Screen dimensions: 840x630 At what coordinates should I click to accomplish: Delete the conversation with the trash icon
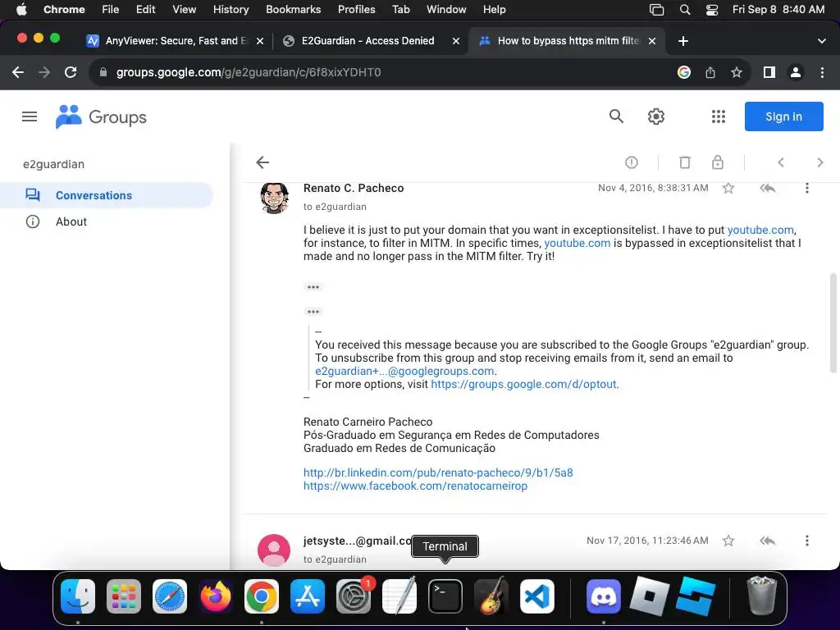[685, 162]
